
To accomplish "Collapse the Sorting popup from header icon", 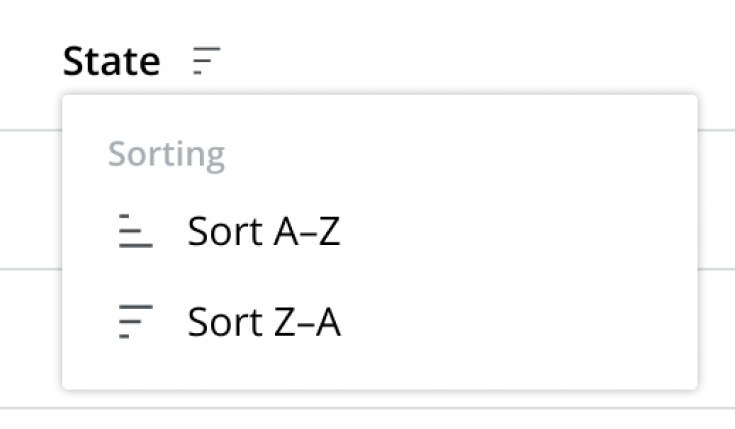I will (206, 60).
